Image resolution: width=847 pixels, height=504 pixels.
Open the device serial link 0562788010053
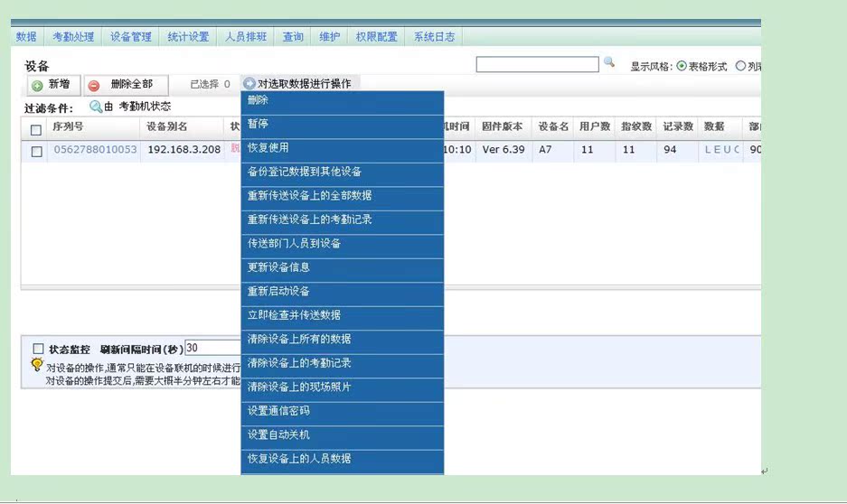pos(95,149)
